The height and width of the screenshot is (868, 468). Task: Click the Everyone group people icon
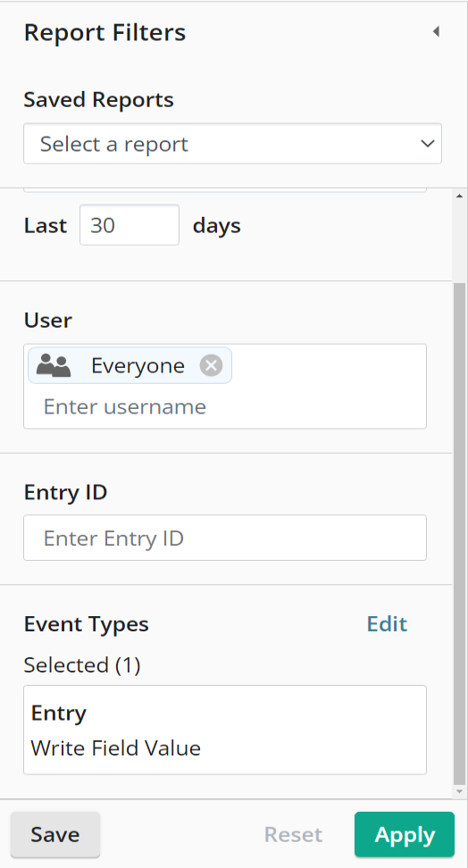54,365
